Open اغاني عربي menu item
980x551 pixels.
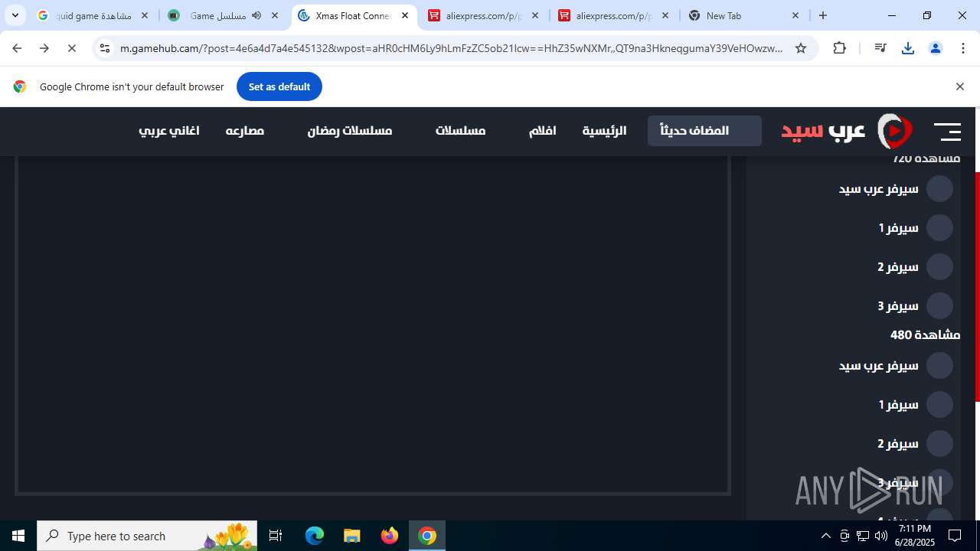(x=169, y=131)
